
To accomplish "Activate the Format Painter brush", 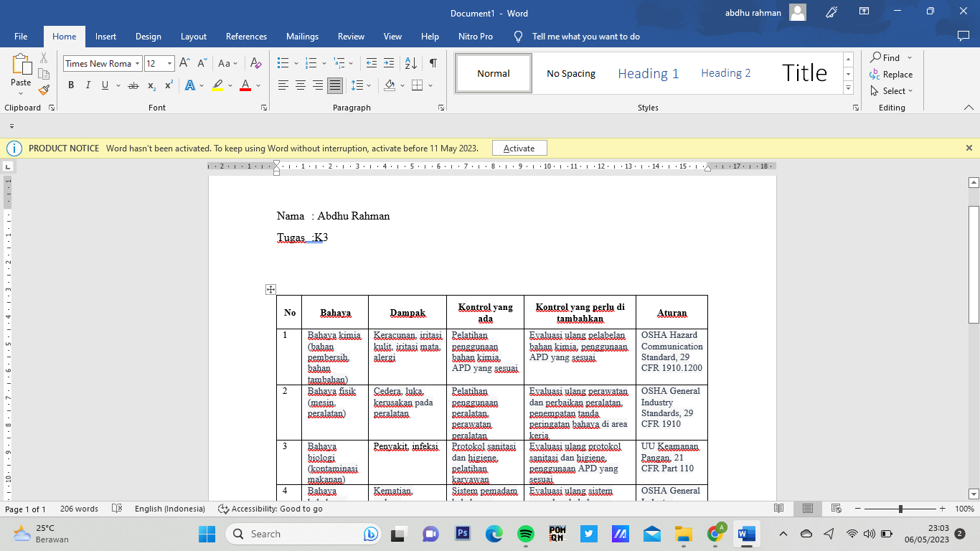I will click(x=44, y=90).
